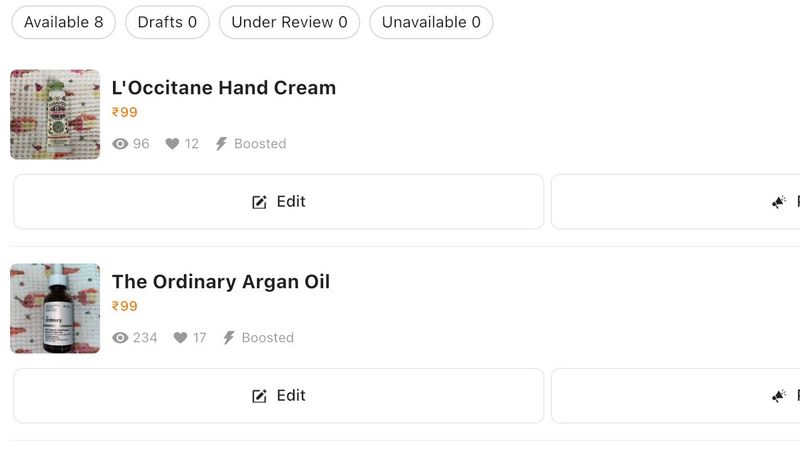
Task: Click the megaphone icon beside Argan Oil Edit button
Action: (779, 396)
